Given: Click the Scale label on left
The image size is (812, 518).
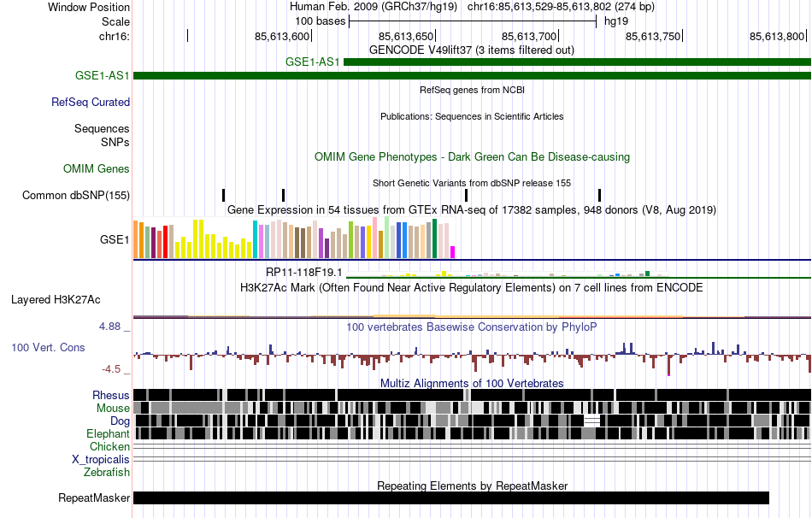Looking at the screenshot, I should (x=115, y=21).
